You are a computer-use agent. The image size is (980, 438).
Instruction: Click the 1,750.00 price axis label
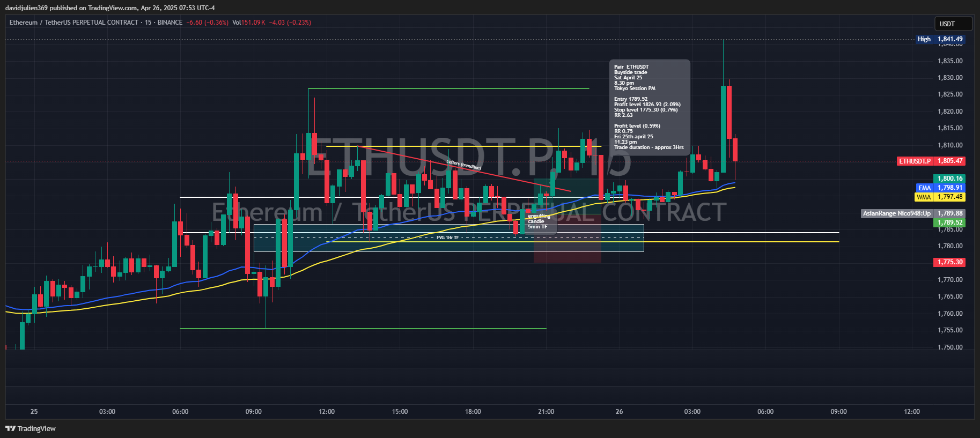click(x=950, y=347)
